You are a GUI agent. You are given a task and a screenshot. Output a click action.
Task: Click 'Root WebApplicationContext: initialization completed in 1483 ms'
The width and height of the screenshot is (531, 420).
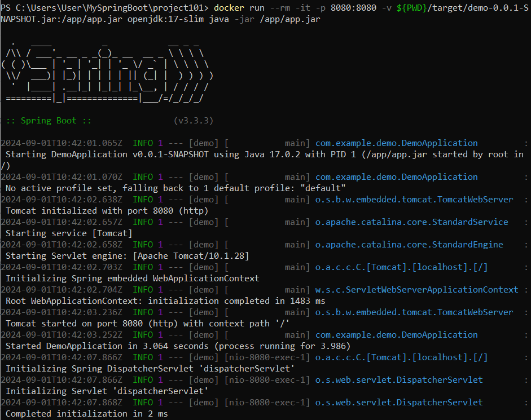[165, 301]
